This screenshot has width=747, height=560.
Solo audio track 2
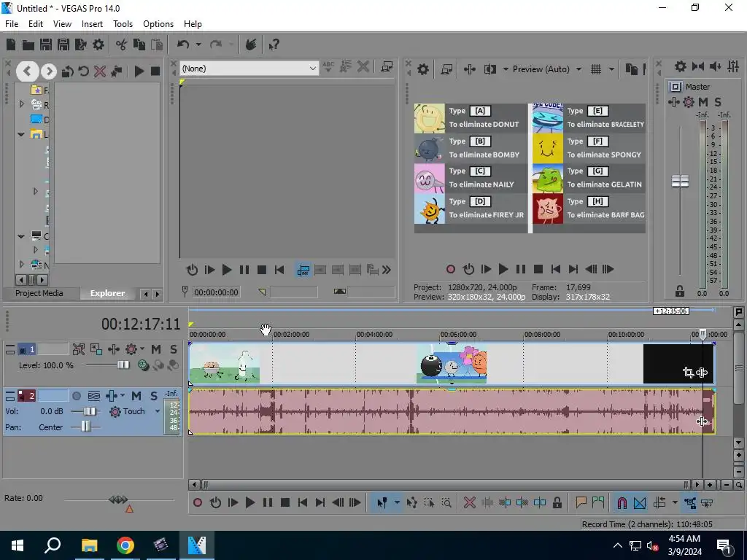pyautogui.click(x=153, y=396)
